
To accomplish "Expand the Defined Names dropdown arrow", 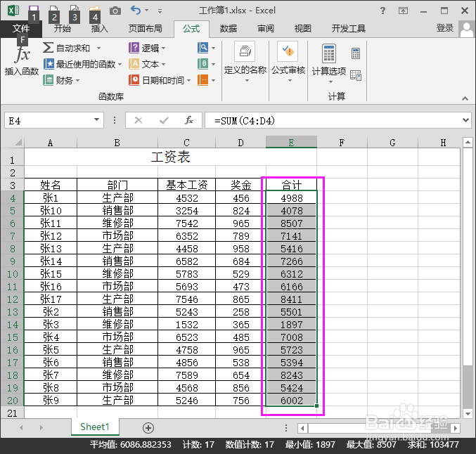I will [247, 80].
